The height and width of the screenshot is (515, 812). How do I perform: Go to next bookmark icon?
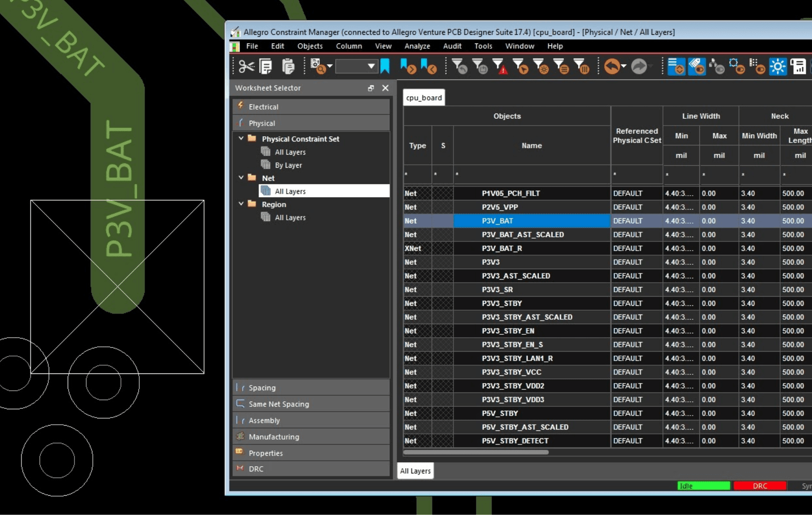[408, 66]
